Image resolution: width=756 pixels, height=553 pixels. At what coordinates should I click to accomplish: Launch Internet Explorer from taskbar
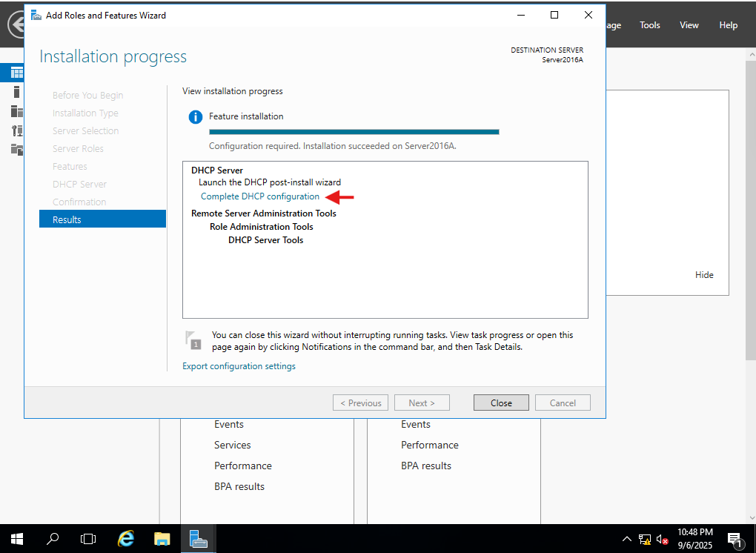126,538
